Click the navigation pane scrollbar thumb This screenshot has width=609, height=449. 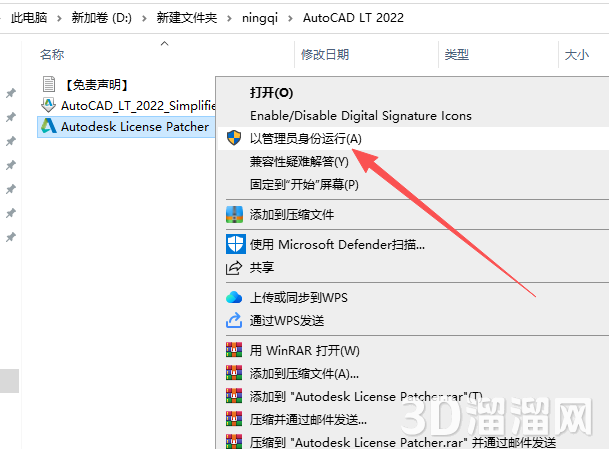click(9, 381)
